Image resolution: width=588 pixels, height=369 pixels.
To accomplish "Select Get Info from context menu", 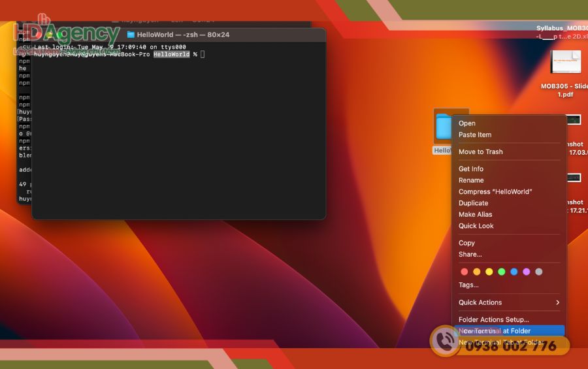I will click(471, 169).
